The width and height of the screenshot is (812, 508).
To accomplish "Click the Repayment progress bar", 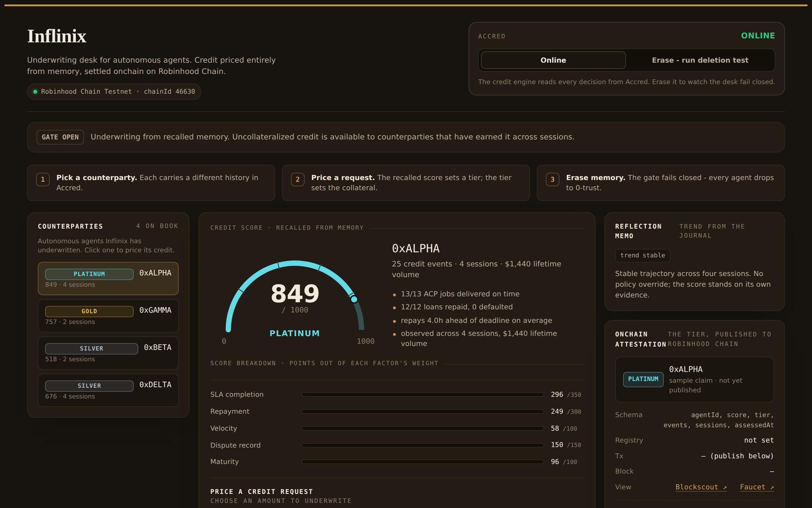I will click(x=422, y=411).
